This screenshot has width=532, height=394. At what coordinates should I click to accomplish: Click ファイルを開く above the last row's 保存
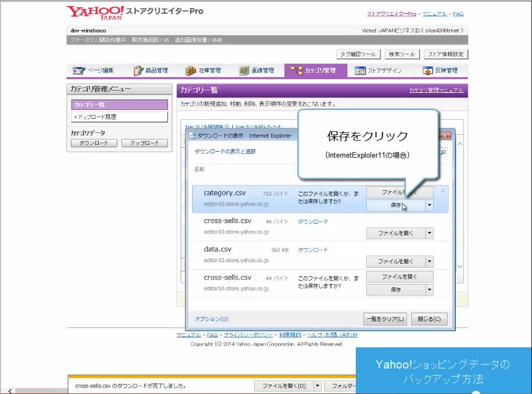[x=400, y=277]
